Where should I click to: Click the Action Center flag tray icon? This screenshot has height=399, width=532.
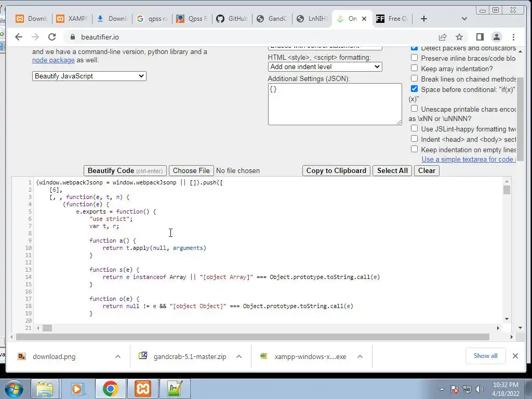coord(455,389)
